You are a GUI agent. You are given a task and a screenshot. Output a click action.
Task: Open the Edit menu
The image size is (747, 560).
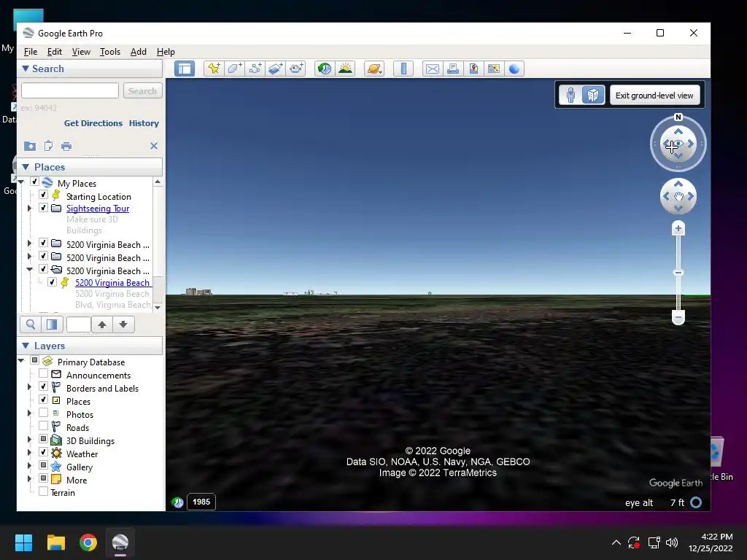[x=54, y=52]
